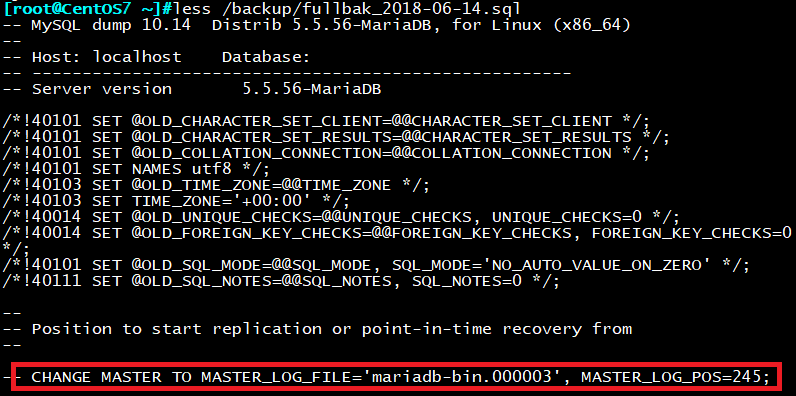Click the OLD_SQL_NOTES statement line
The height and width of the screenshot is (396, 796).
coord(281,280)
